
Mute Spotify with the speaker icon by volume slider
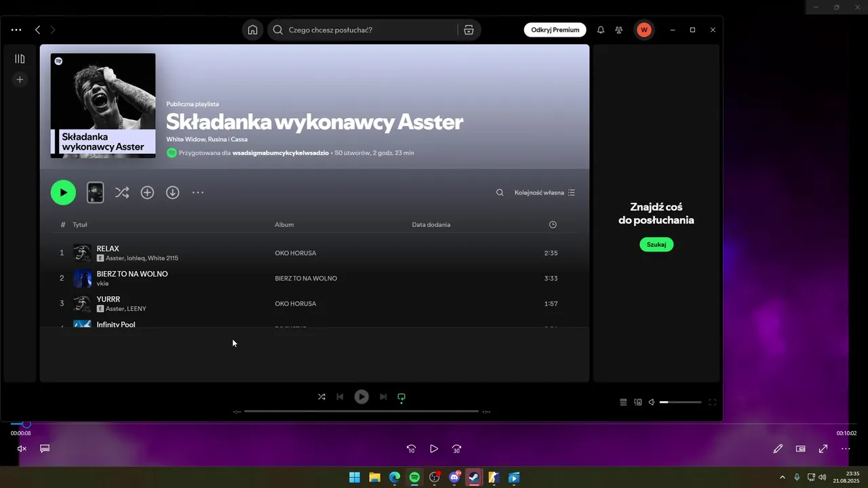tap(652, 402)
